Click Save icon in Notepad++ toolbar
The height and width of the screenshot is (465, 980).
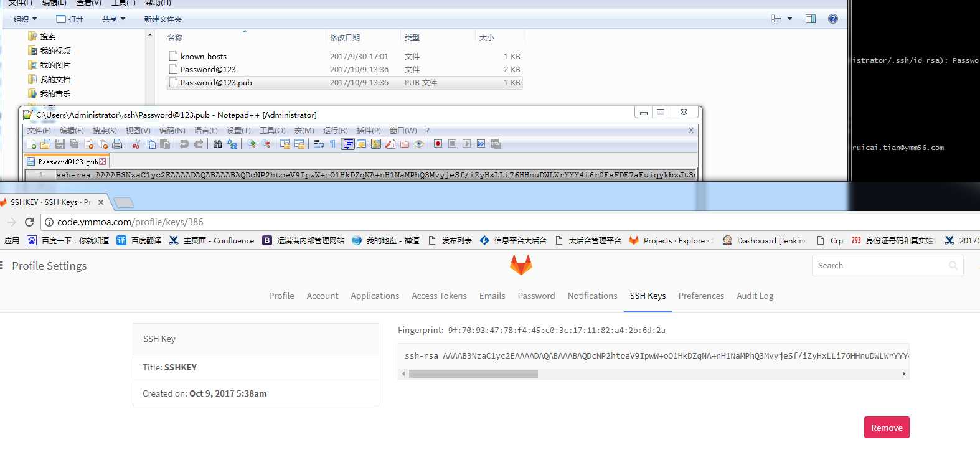[x=60, y=144]
